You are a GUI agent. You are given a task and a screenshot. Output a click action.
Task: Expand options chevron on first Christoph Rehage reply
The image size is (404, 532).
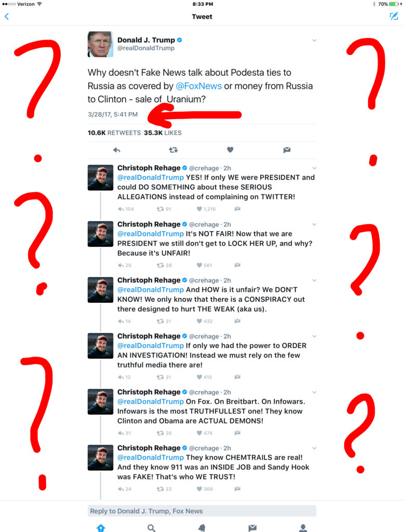(315, 168)
